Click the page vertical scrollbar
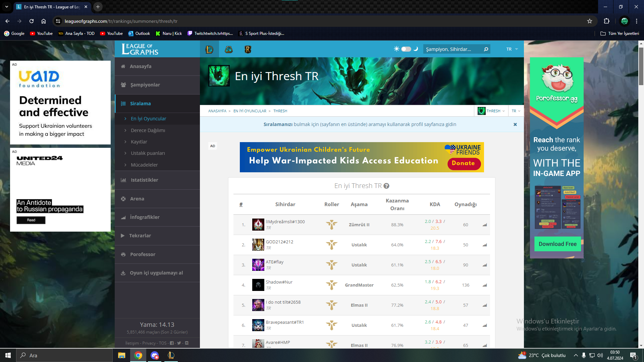644x362 pixels. [641, 66]
